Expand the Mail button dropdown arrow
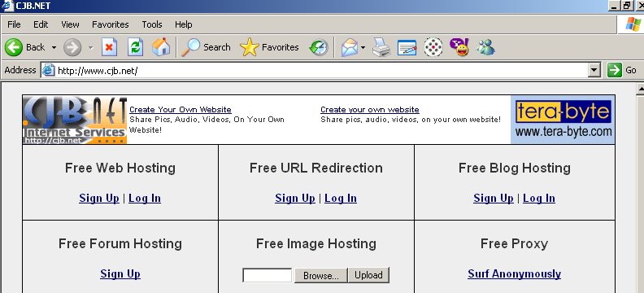The width and height of the screenshot is (644, 293). 363,48
